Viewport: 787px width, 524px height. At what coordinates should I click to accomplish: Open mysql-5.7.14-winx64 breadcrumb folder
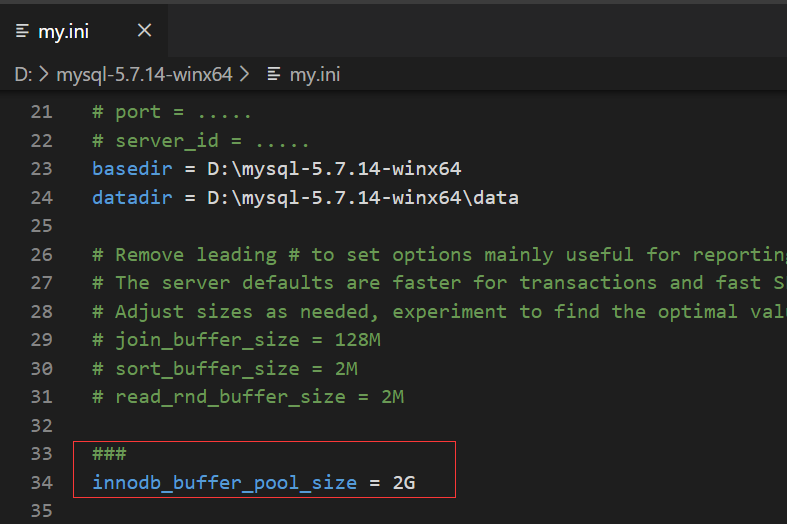point(144,75)
